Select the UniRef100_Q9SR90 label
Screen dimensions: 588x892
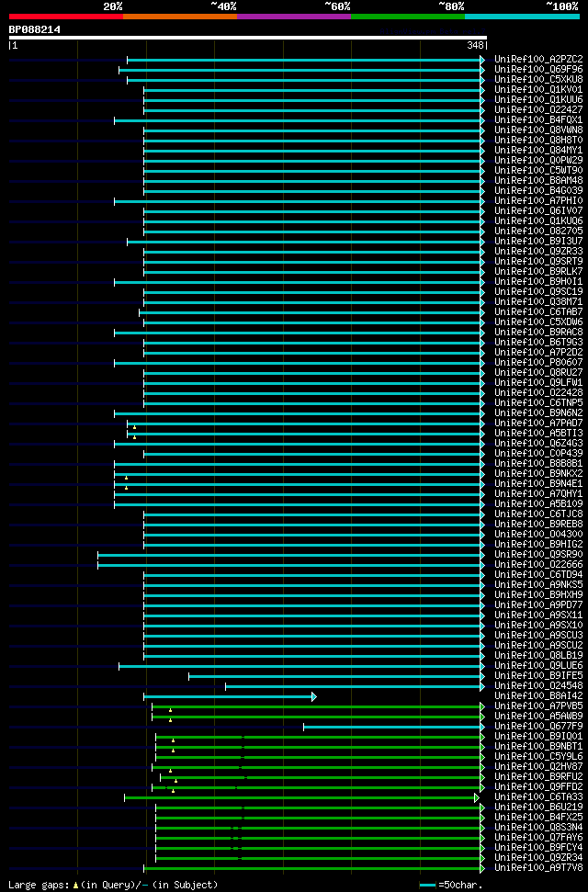(x=538, y=555)
